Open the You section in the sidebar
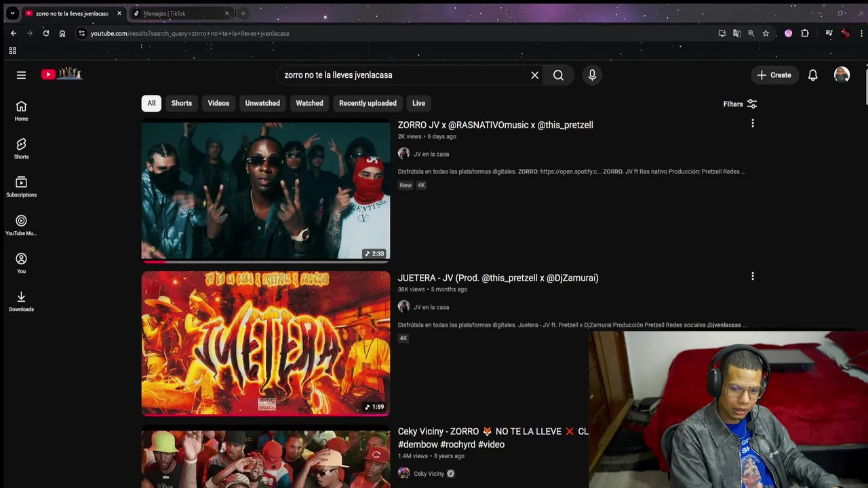 click(21, 264)
